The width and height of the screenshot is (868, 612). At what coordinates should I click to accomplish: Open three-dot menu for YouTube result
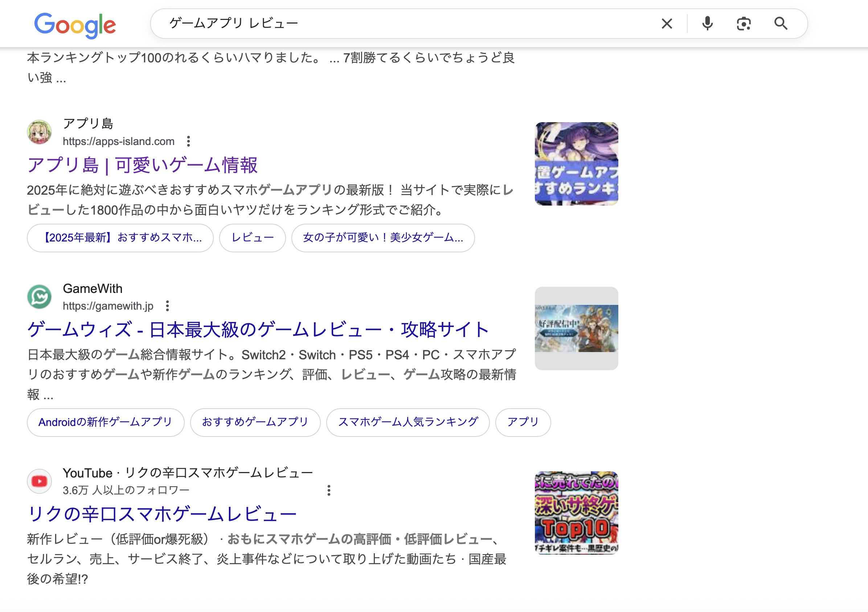[328, 490]
